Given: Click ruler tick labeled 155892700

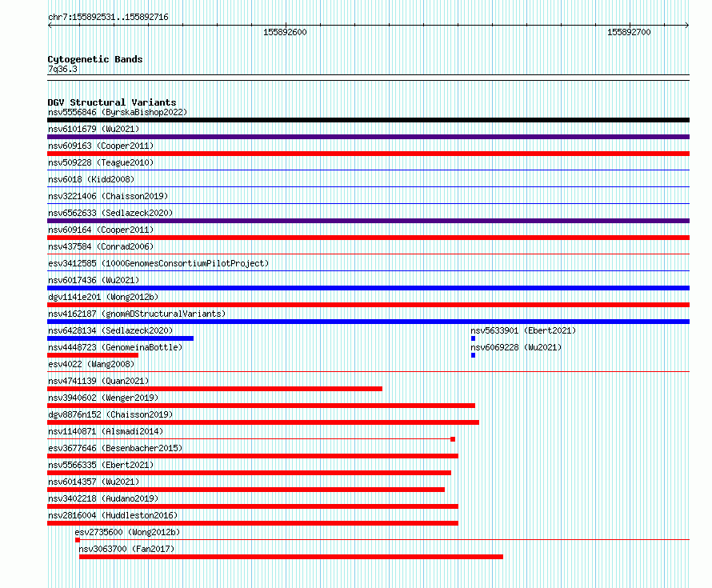Looking at the screenshot, I should [629, 32].
